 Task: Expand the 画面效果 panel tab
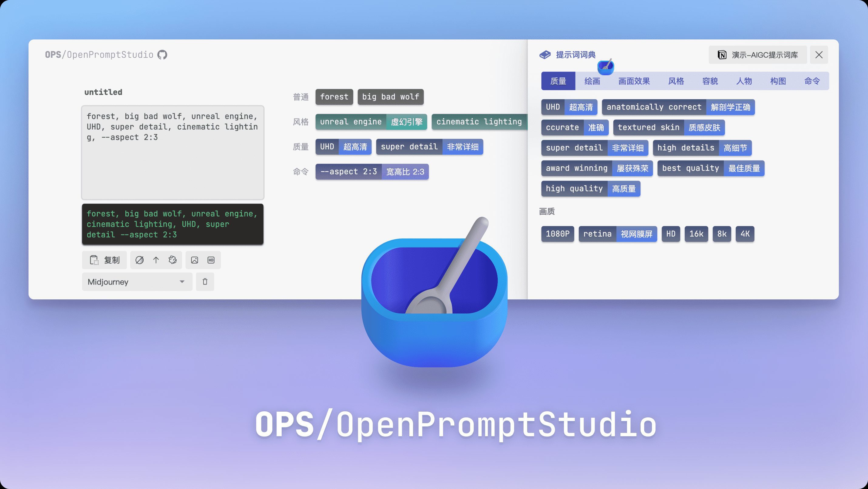(634, 80)
